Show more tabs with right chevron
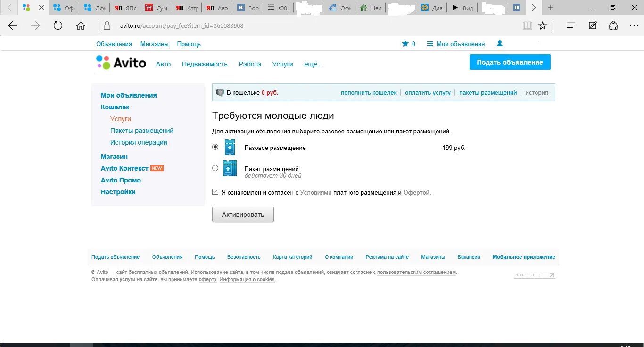Viewport: 644px width, 347px height. click(x=533, y=8)
